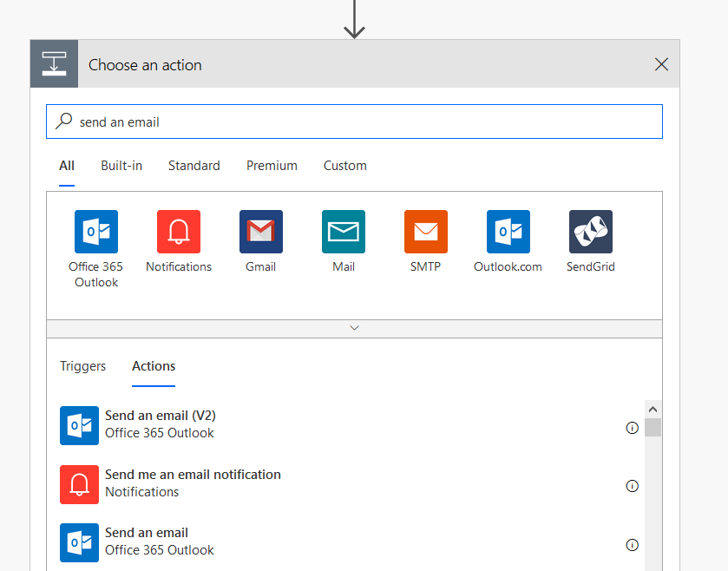This screenshot has height=571, width=728.
Task: Show info for Send me an email notification
Action: pyautogui.click(x=632, y=486)
